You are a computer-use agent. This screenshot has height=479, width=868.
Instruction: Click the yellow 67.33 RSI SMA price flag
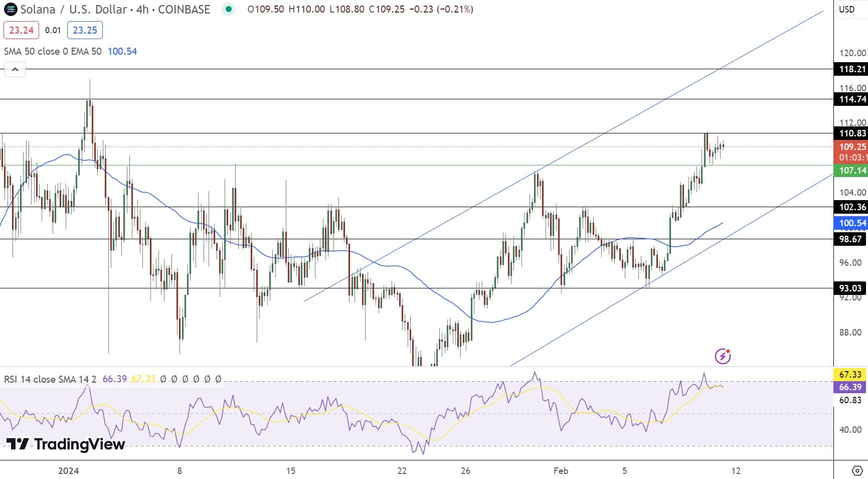[850, 374]
